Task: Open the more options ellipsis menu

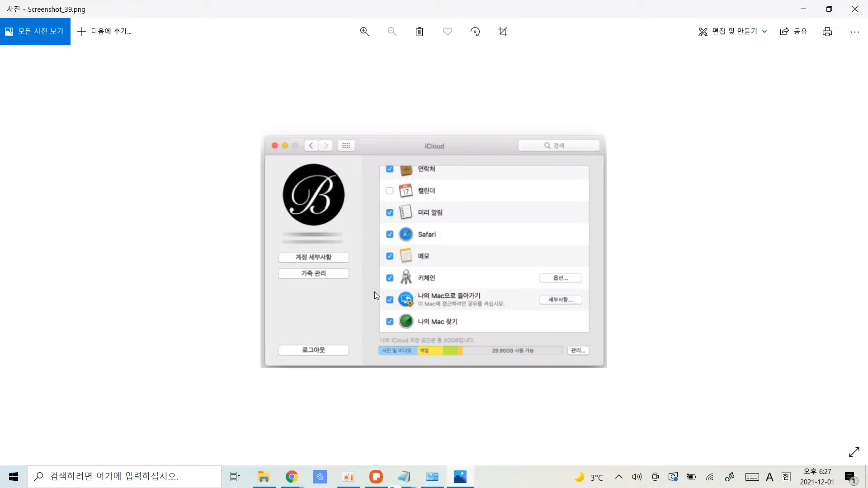Action: 854,32
